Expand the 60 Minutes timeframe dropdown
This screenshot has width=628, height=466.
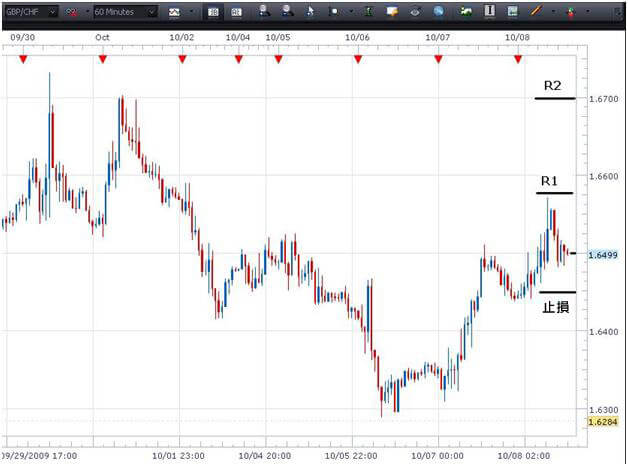pos(151,12)
